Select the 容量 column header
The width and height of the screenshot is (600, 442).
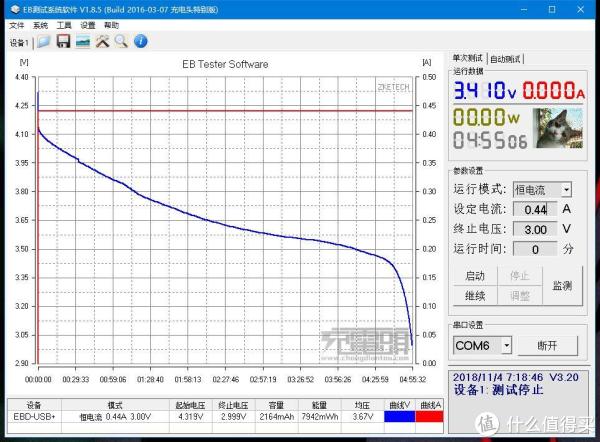pos(277,405)
